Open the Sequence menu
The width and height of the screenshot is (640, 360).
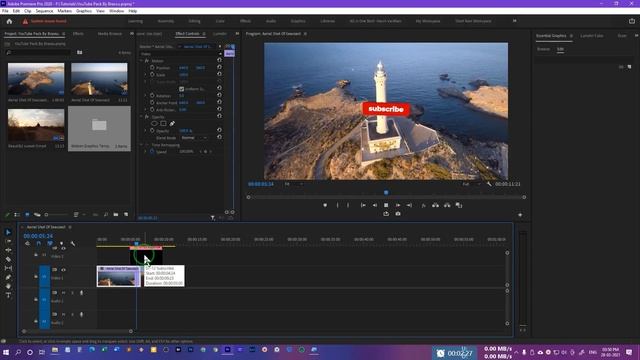point(44,11)
